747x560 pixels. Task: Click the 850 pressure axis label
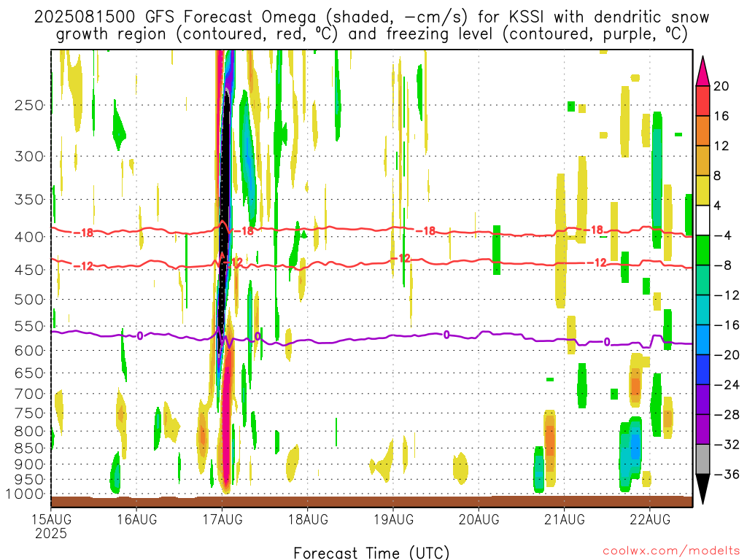pyautogui.click(x=29, y=448)
